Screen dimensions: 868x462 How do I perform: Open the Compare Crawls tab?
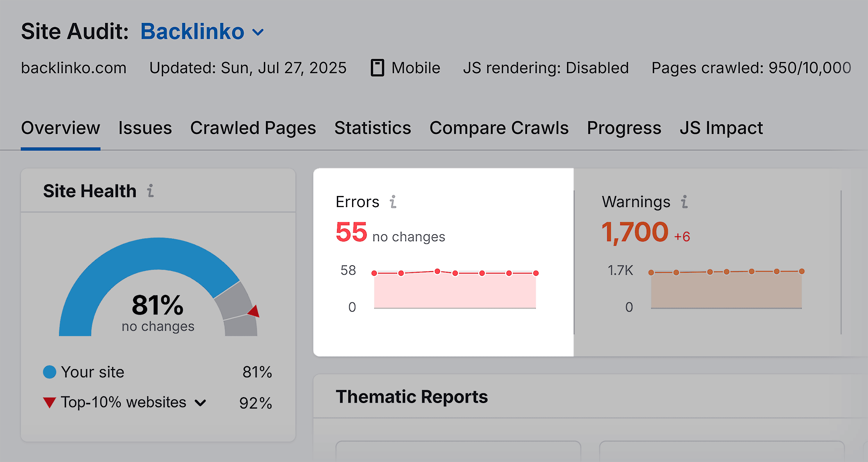coord(499,128)
